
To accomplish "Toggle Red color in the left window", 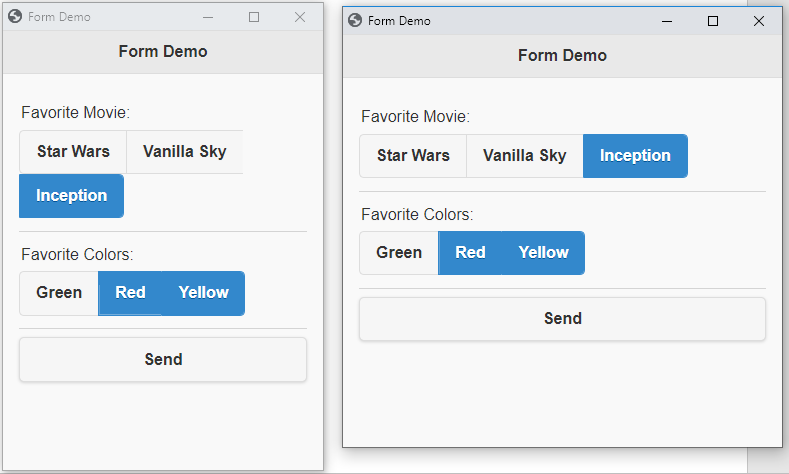I will 130,293.
